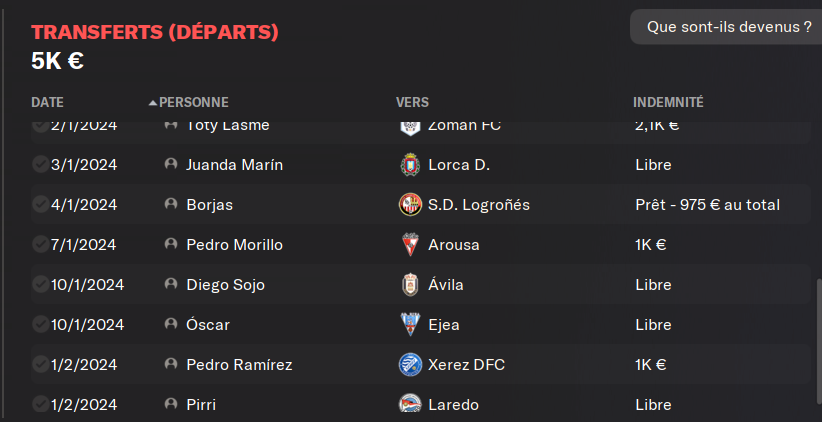Click the person icon beside Borjas

tap(170, 204)
